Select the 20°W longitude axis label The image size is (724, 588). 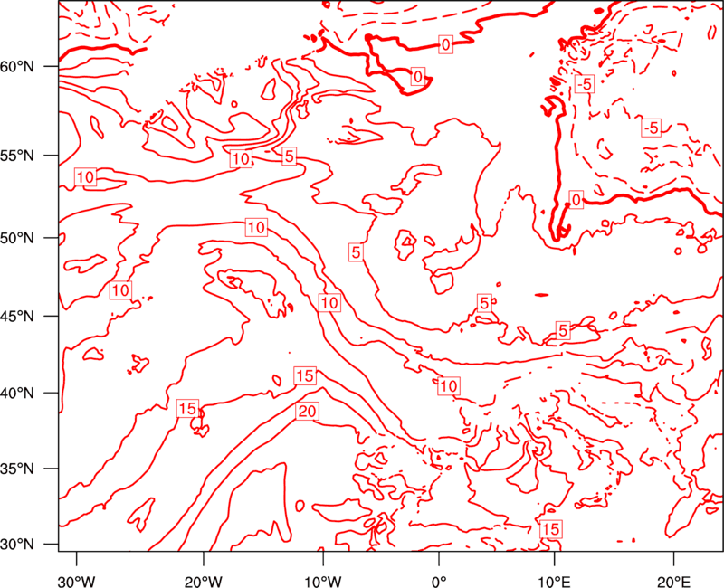[203, 582]
